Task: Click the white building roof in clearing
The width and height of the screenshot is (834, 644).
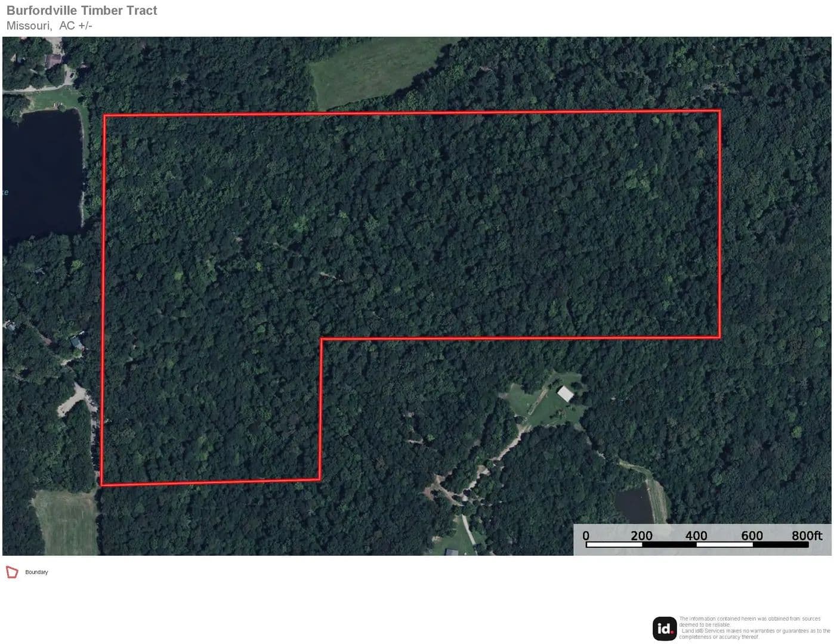Action: [566, 394]
